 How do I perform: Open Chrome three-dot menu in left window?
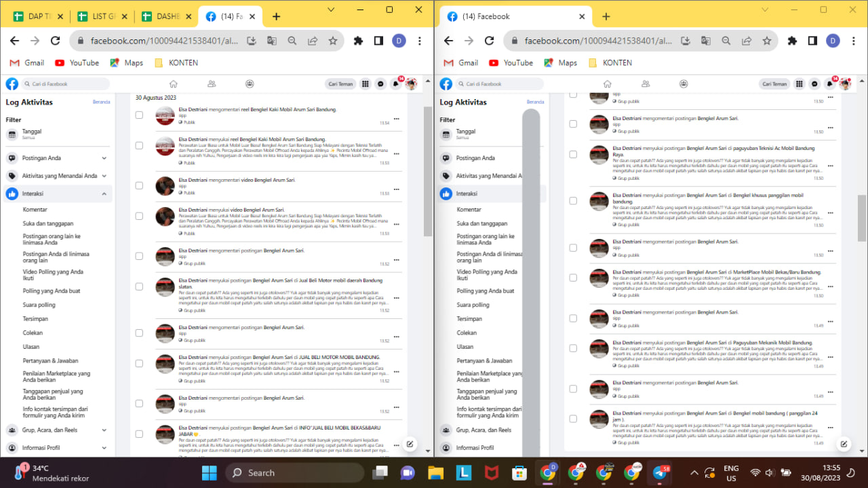[419, 41]
